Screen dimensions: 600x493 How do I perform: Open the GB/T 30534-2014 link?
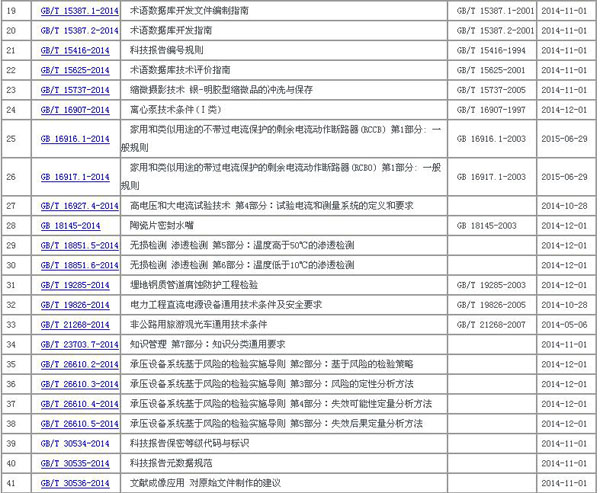point(75,444)
